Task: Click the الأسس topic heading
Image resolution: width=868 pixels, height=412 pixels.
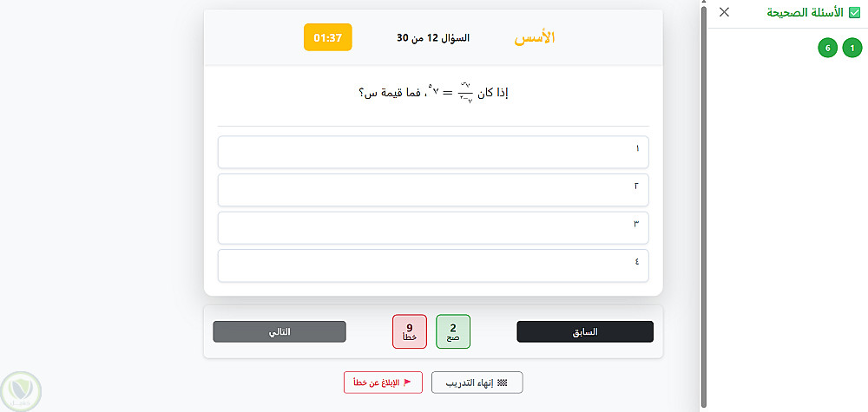Action: pyautogui.click(x=535, y=38)
